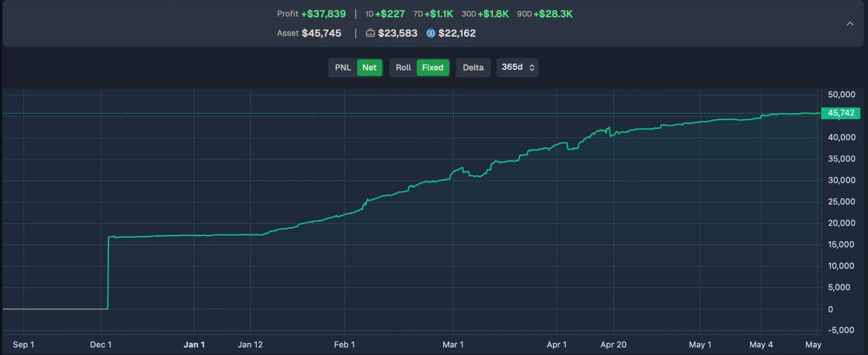Click the May 4 date axis label

click(x=761, y=345)
